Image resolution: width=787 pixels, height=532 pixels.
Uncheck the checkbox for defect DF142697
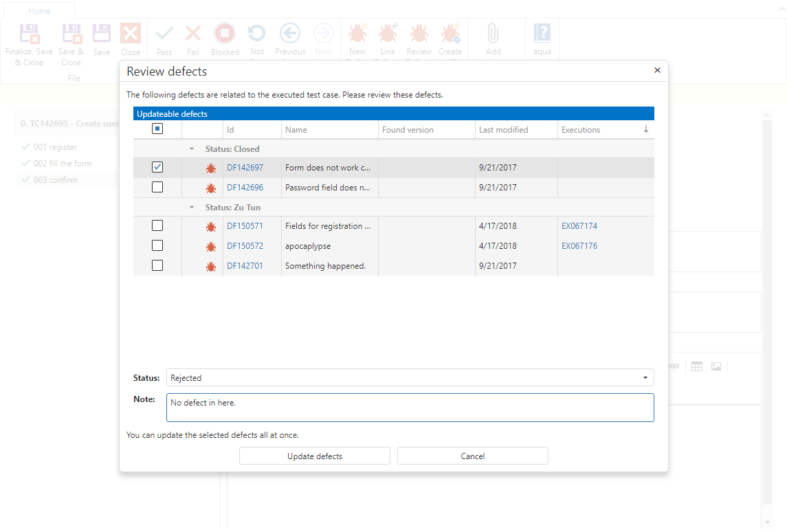[157, 167]
